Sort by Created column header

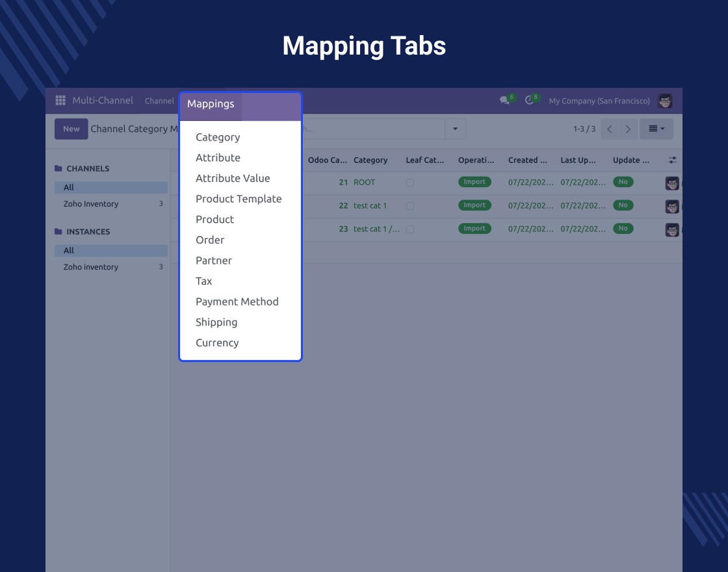(527, 160)
